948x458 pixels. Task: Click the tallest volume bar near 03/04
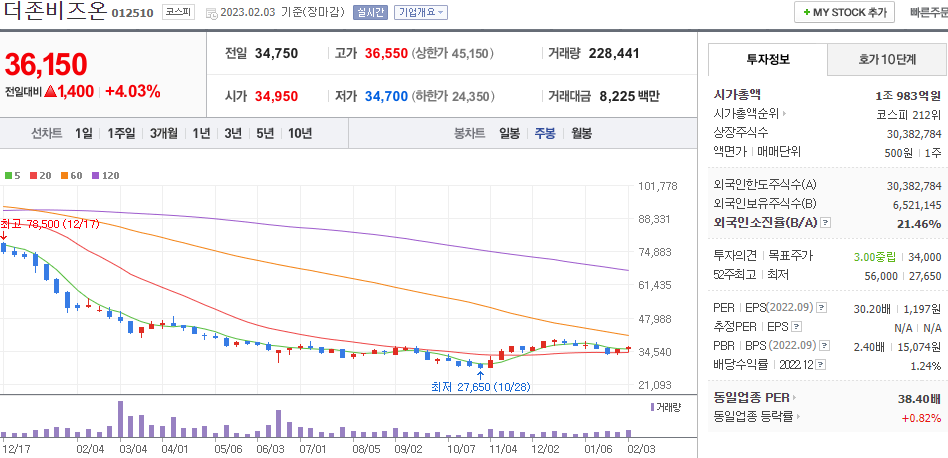click(x=120, y=419)
